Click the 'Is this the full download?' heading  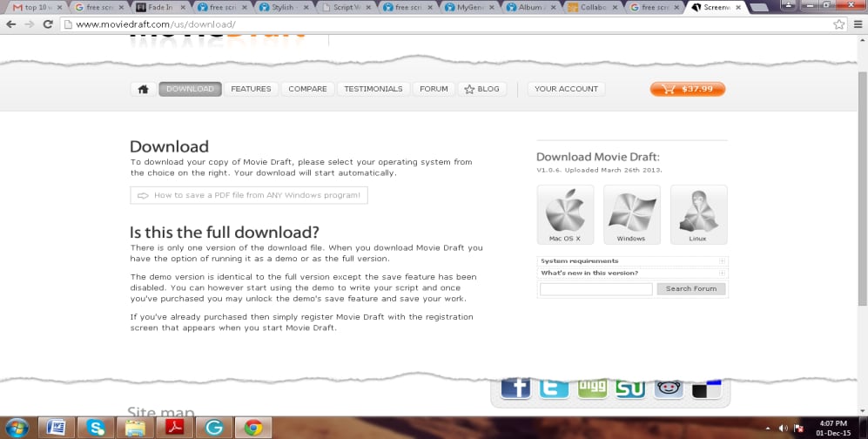pos(225,232)
